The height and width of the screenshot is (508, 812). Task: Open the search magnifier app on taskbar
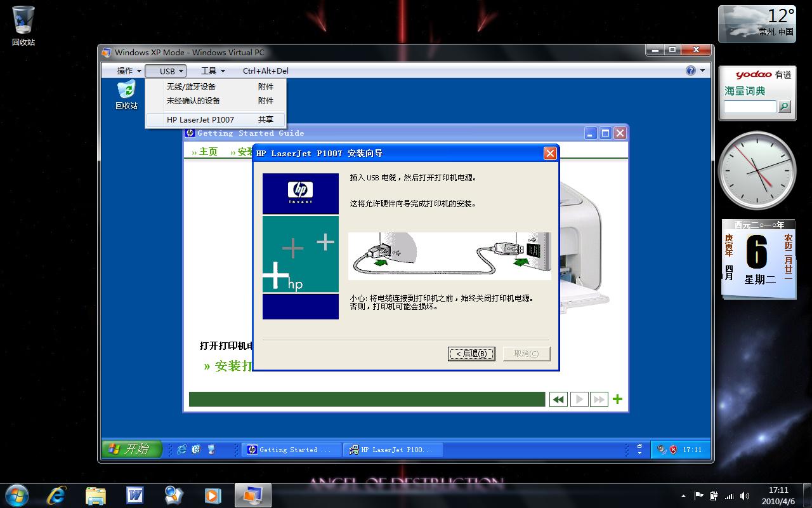[173, 495]
